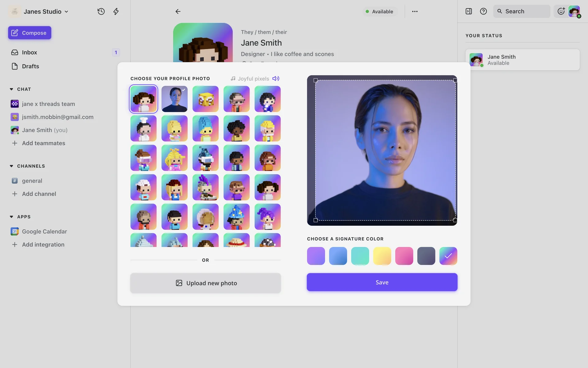Go back with the left arrow
This screenshot has width=588, height=368.
coord(178,11)
